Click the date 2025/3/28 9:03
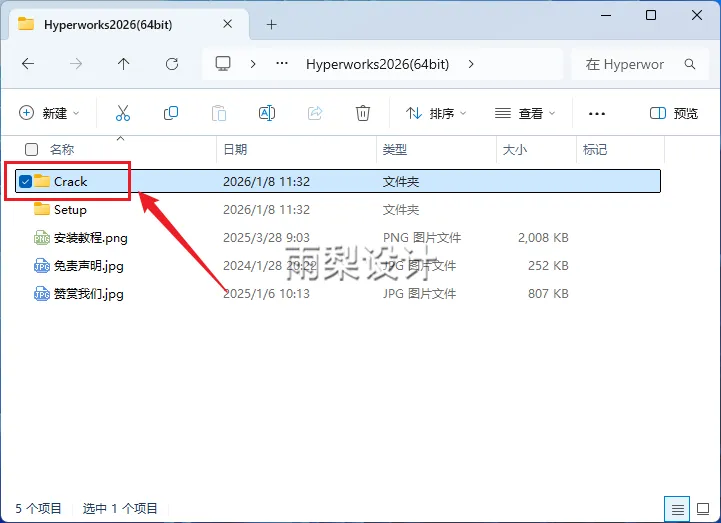 tap(266, 238)
